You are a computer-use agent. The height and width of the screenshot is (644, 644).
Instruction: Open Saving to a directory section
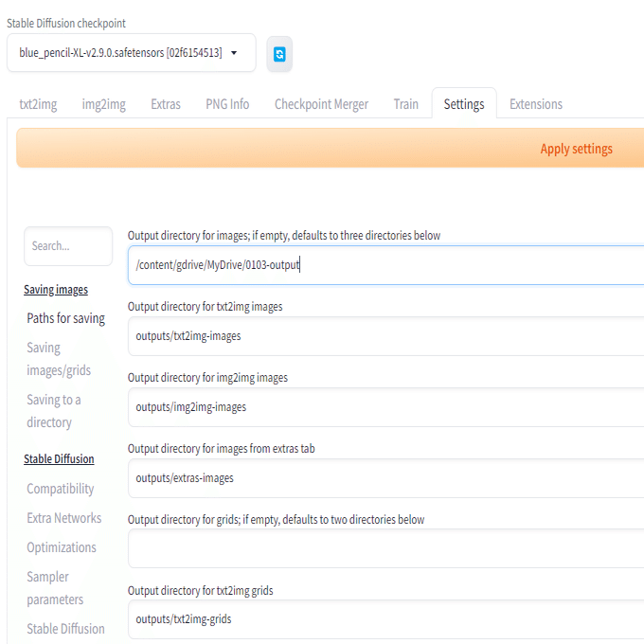pyautogui.click(x=54, y=411)
